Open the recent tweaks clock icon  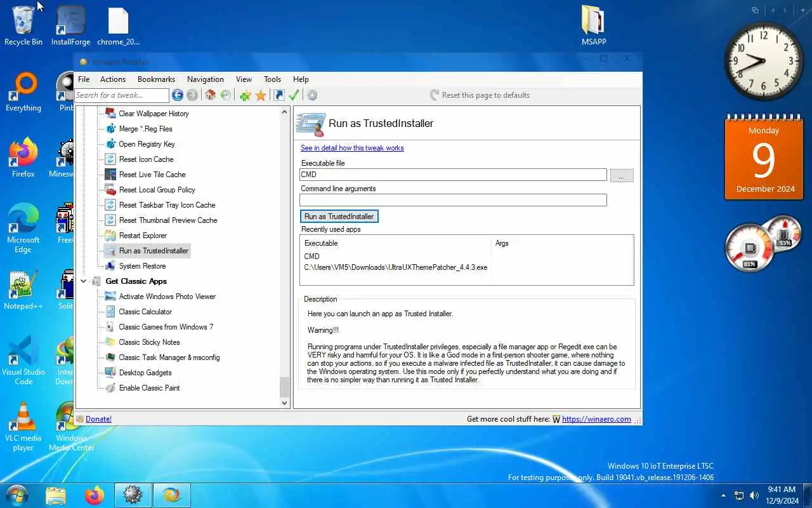click(225, 95)
